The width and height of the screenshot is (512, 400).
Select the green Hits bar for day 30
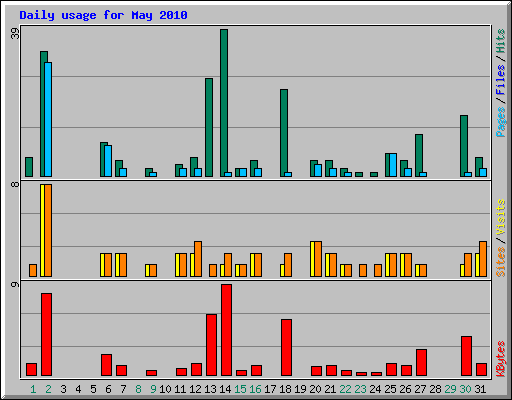(464, 146)
